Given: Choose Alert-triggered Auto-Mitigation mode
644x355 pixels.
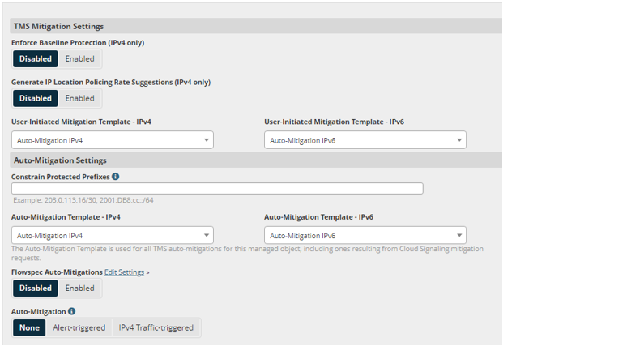Looking at the screenshot, I should [79, 327].
